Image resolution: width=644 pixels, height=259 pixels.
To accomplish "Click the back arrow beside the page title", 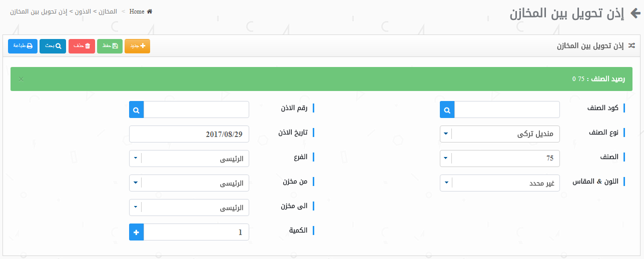I will tap(634, 13).
